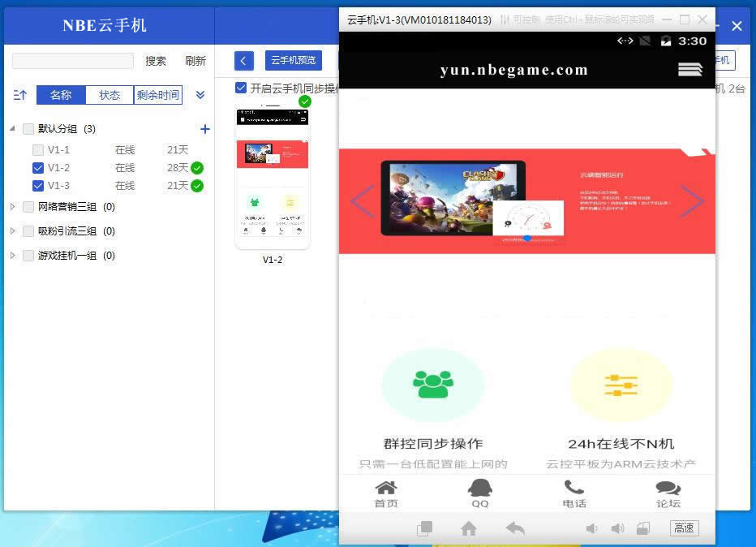This screenshot has height=547, width=756.
Task: Uncheck the V1-3 checkbox
Action: click(38, 186)
